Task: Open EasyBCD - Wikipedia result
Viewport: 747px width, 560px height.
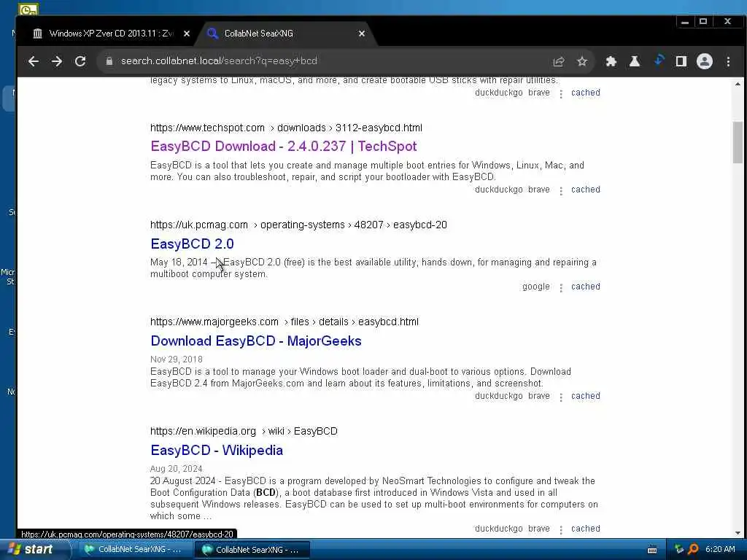Action: pos(217,451)
